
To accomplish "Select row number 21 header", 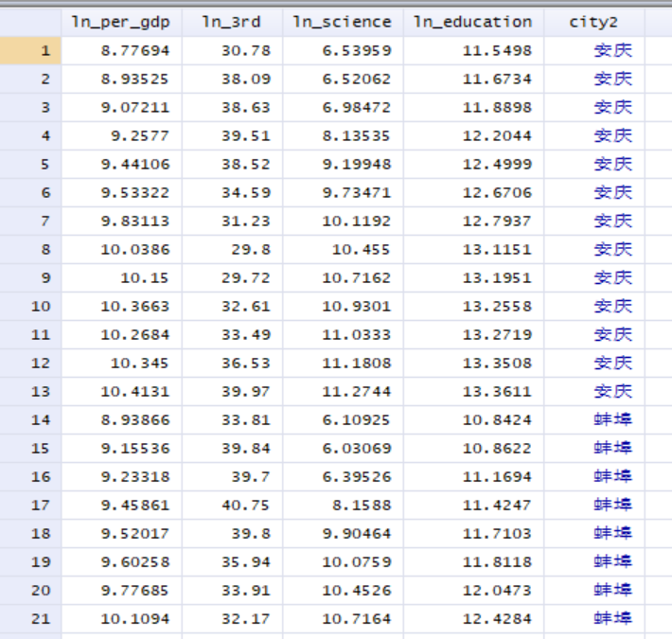I will point(30,618).
